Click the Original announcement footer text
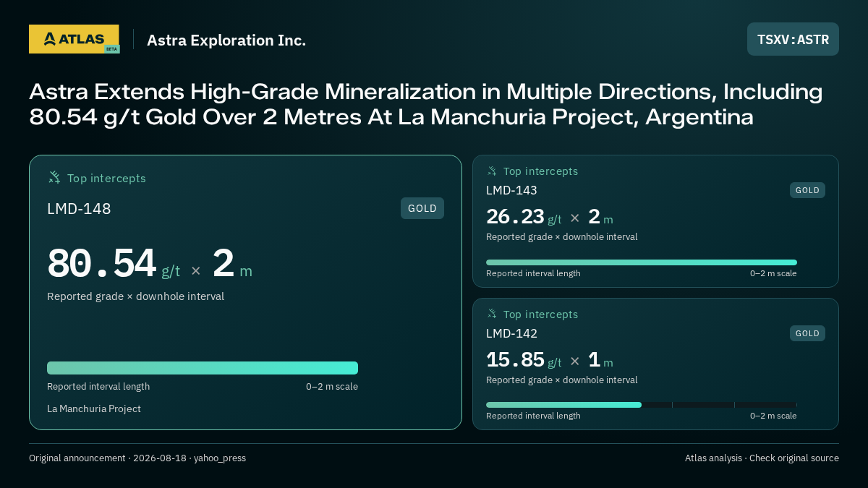 [137, 458]
